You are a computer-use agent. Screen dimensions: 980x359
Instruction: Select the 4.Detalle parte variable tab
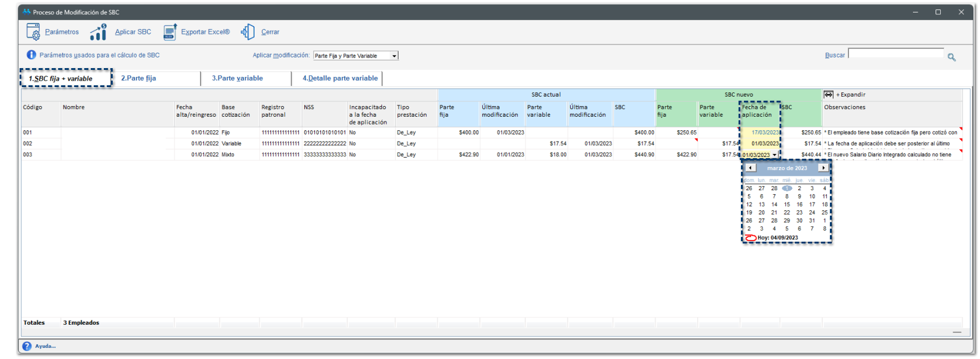340,78
